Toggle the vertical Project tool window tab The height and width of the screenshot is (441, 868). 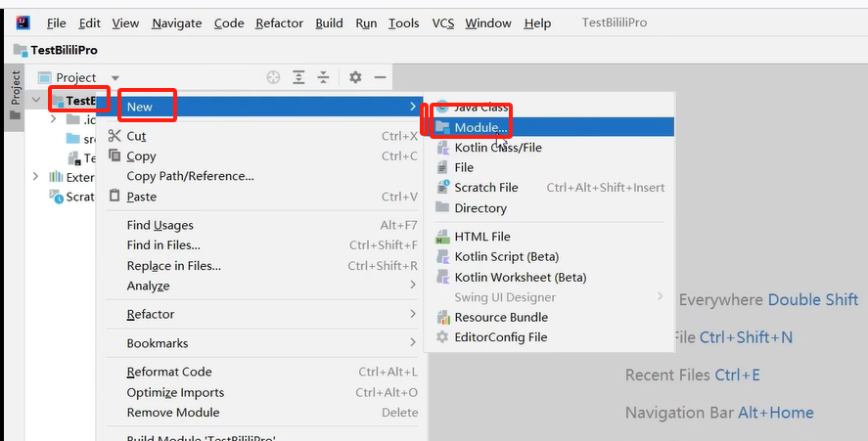(x=15, y=97)
